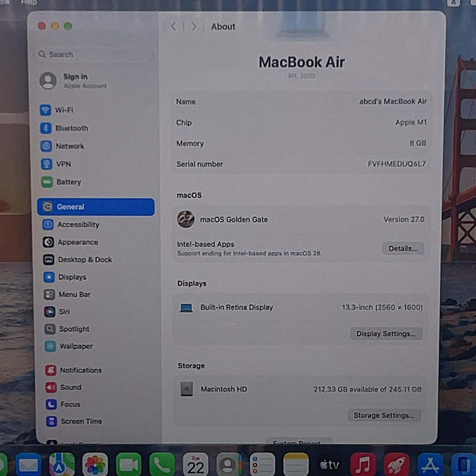Open Accessibility icon in sidebar
This screenshot has width=476, height=476.
click(x=48, y=225)
